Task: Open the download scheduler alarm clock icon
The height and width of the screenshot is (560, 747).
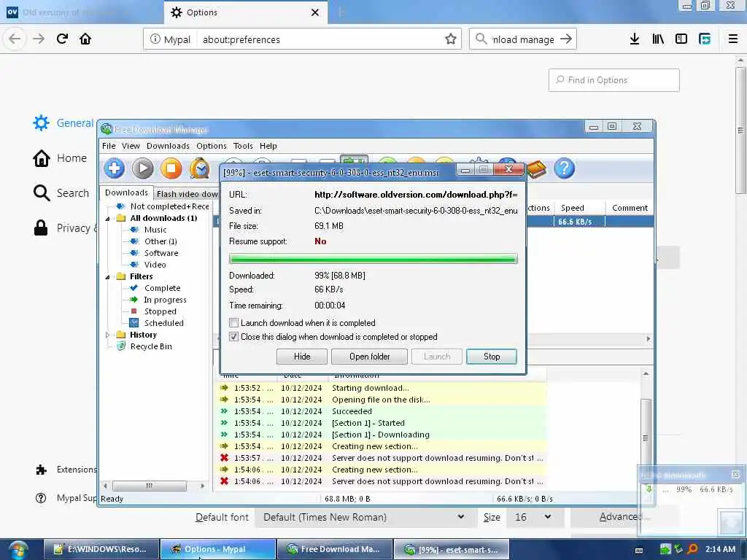Action: pos(200,168)
